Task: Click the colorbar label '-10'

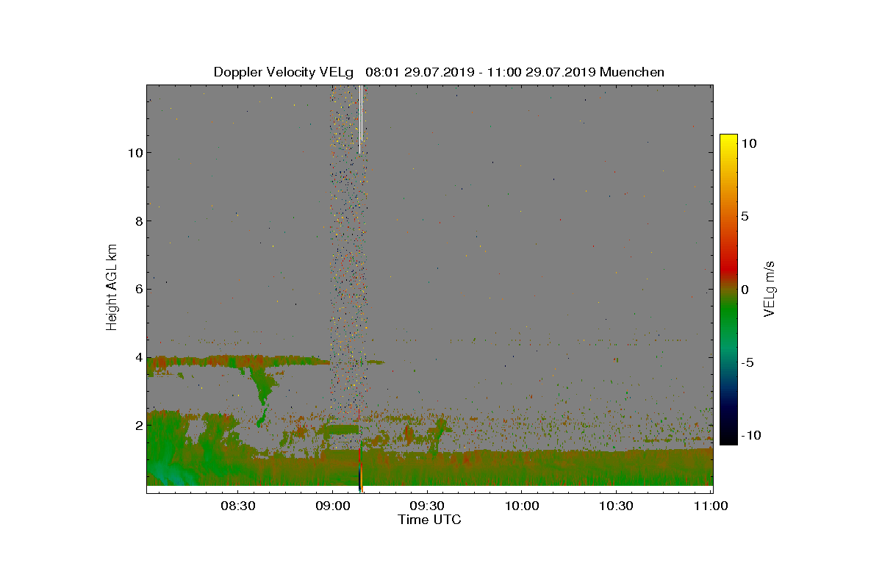Action: [x=750, y=435]
